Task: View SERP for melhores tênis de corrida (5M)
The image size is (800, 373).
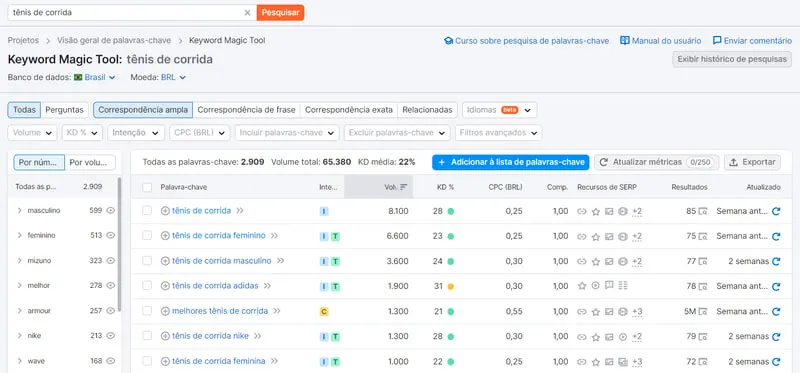Action: click(703, 311)
